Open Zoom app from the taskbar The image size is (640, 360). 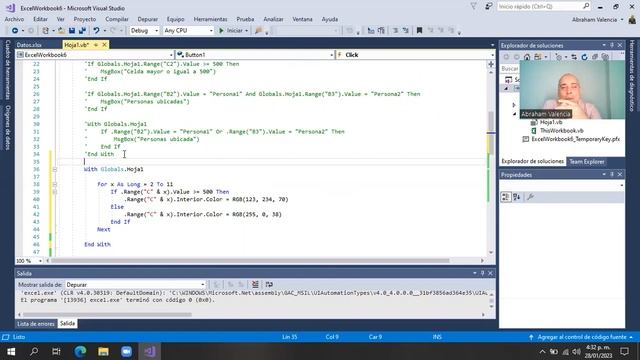click(x=127, y=351)
